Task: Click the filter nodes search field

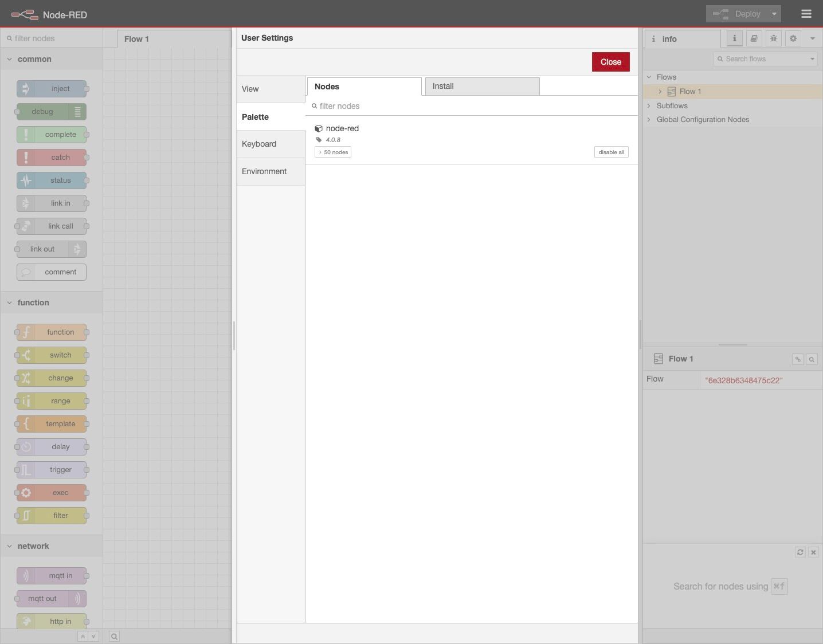Action: coord(52,38)
